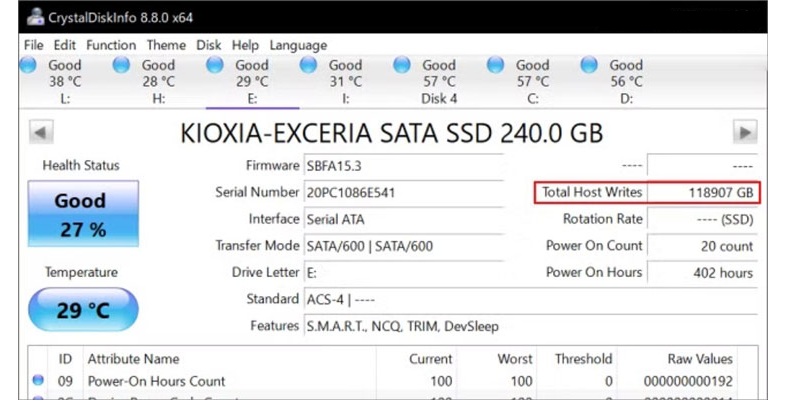
Task: Switch to the L: 38 °C drive tab
Action: point(65,82)
